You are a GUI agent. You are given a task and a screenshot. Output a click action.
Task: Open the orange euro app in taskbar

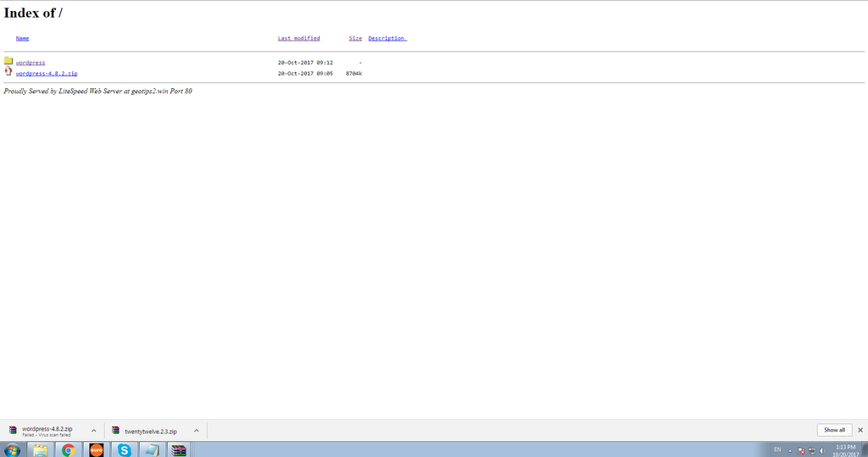tap(97, 450)
